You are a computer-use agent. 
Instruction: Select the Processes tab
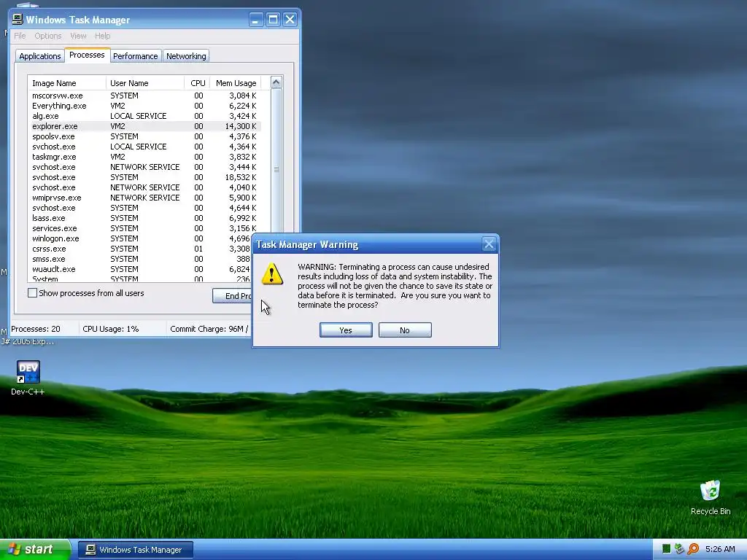(x=87, y=55)
